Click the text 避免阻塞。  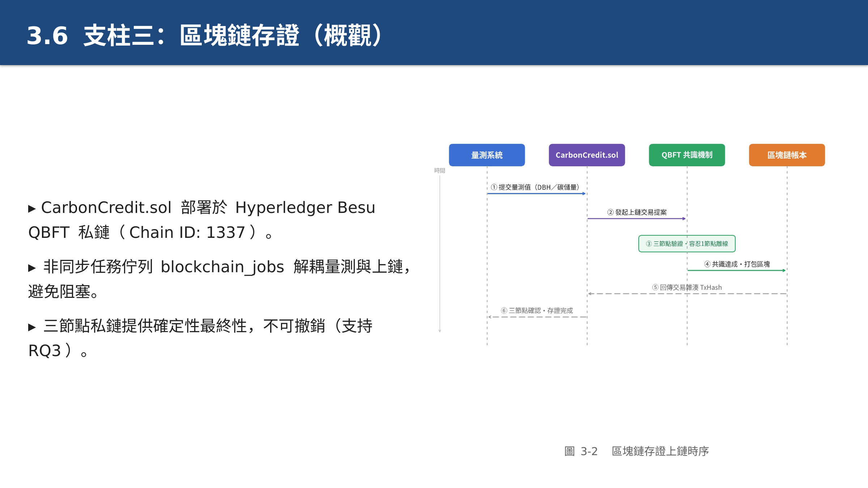tap(63, 292)
